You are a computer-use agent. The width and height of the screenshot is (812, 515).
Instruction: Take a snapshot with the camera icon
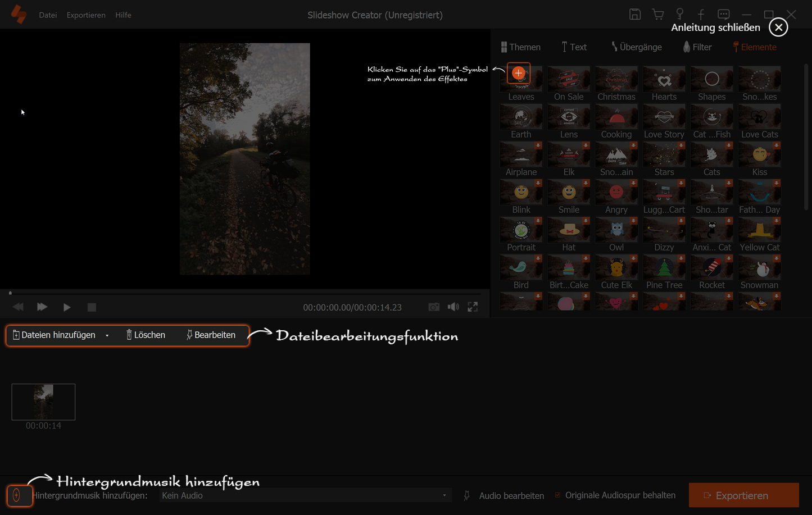(434, 307)
